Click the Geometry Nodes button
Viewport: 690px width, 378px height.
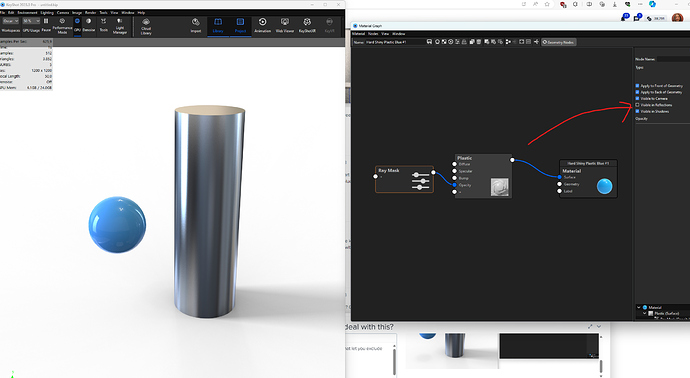click(558, 42)
